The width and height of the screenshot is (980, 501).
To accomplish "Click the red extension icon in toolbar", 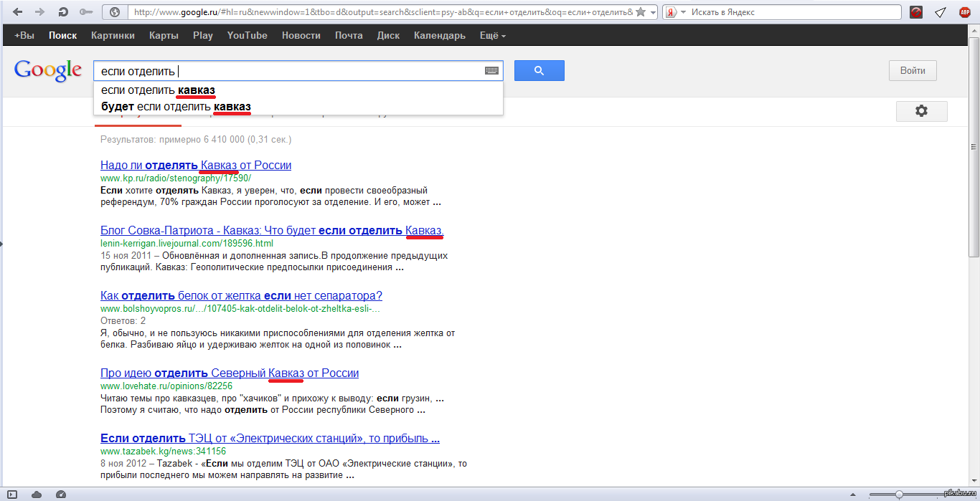I will pos(915,12).
